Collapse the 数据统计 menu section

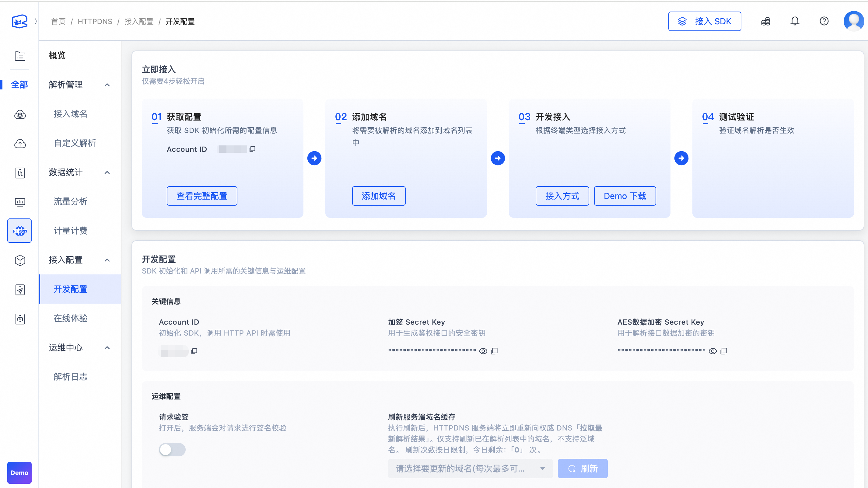click(107, 173)
